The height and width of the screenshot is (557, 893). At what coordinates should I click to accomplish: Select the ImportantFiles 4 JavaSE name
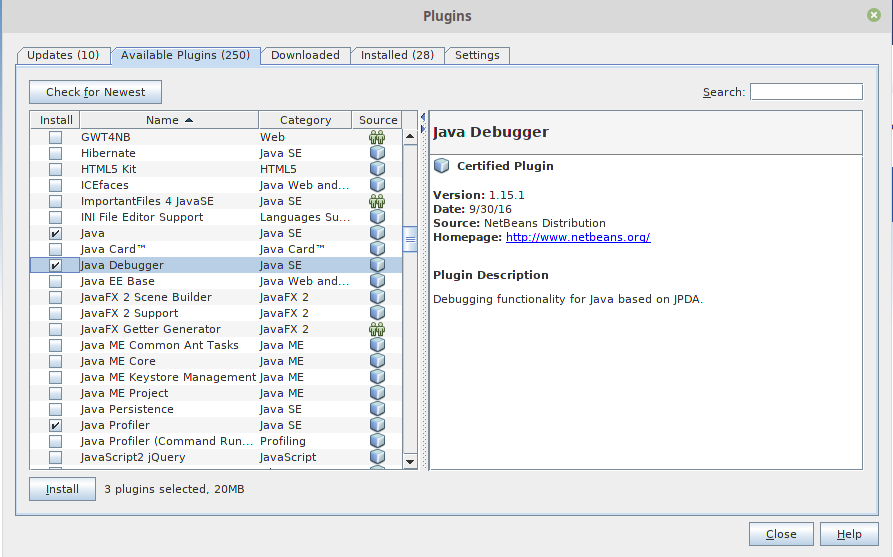147,201
